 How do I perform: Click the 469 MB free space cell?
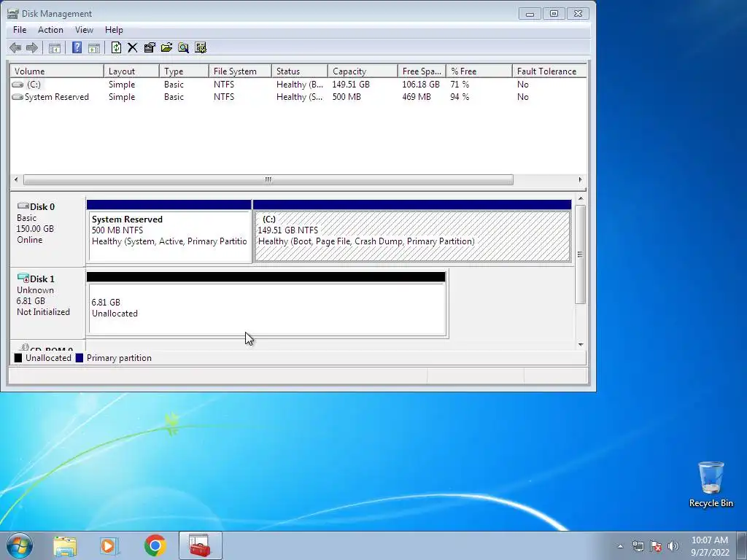417,97
